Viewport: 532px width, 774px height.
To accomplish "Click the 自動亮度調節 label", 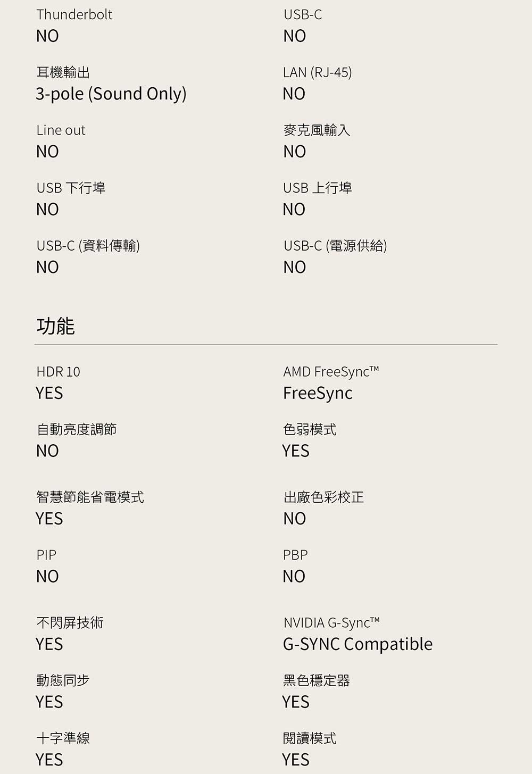I will coord(76,429).
